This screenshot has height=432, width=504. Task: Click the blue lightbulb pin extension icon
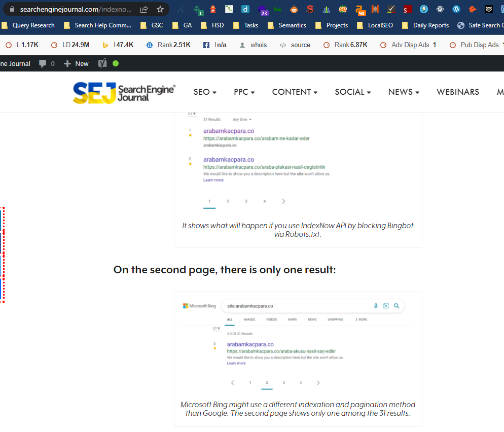click(x=424, y=9)
